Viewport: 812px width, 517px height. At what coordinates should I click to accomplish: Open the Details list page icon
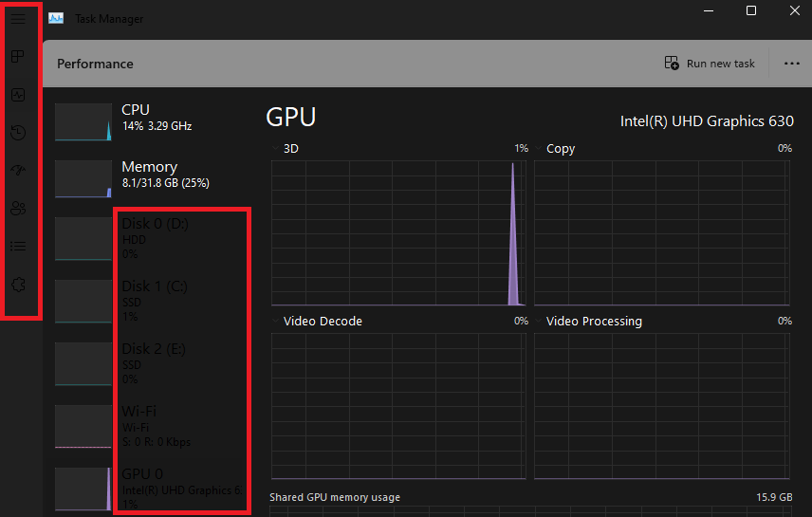click(x=18, y=246)
